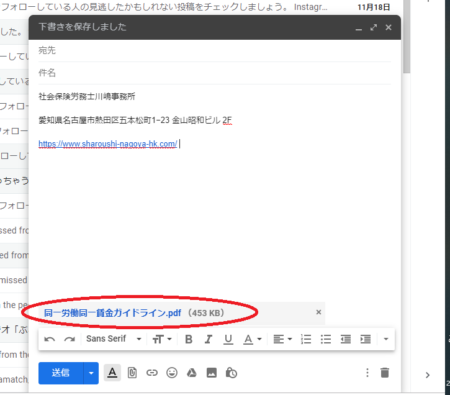Toggle bold formatting

pyautogui.click(x=189, y=339)
